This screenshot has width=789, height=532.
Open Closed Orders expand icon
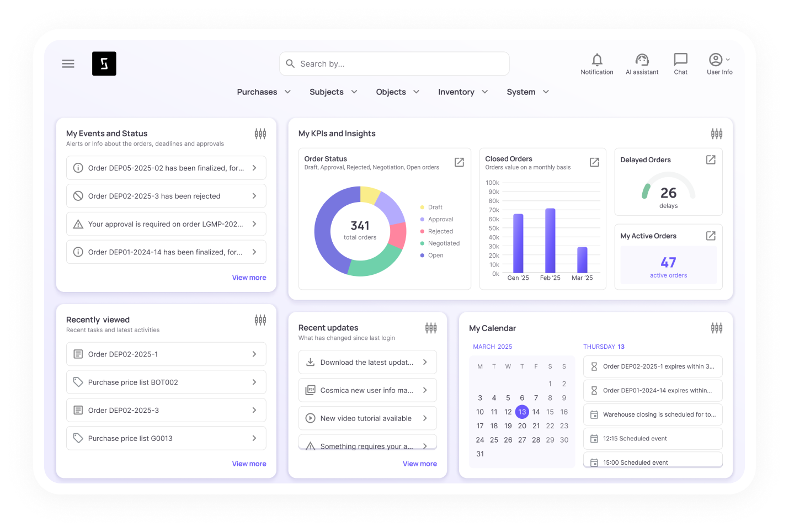pos(594,162)
